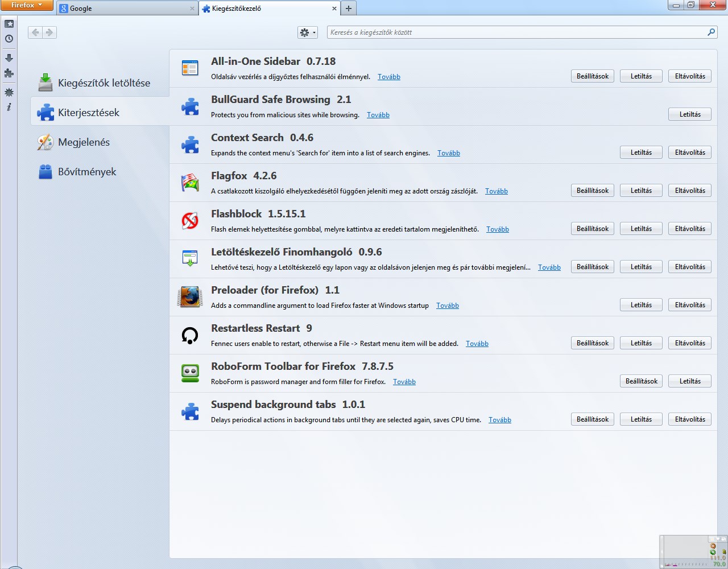Select the Suspend background tabs 1.0.1 title

pyautogui.click(x=288, y=405)
